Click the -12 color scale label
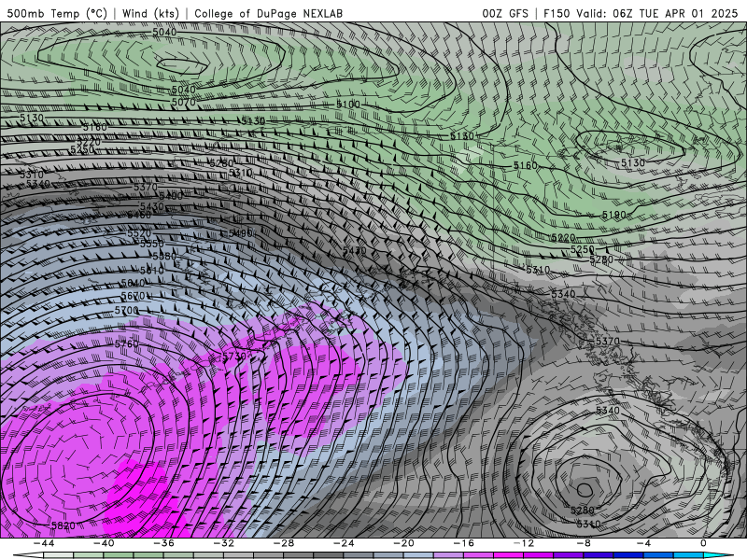 click(524, 543)
